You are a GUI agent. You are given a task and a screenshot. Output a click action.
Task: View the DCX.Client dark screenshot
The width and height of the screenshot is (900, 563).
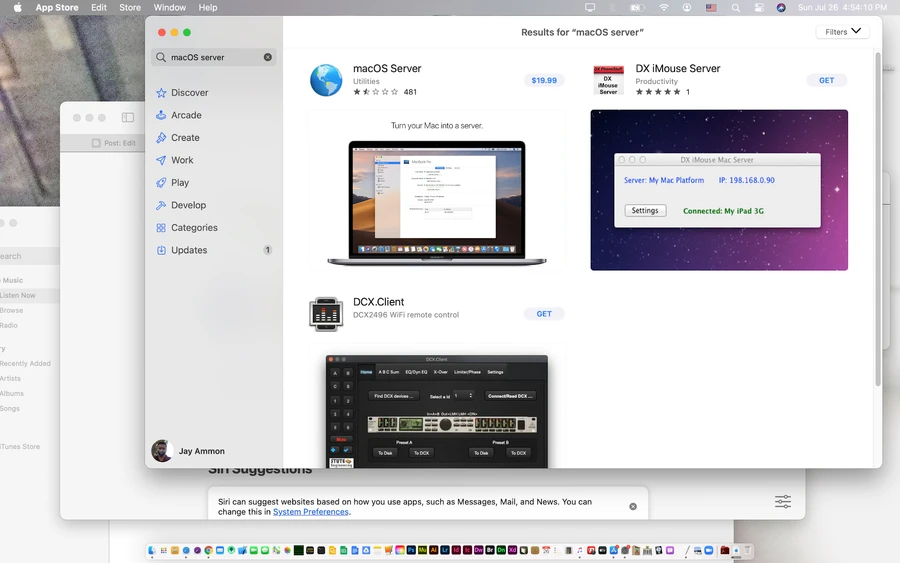(x=437, y=411)
